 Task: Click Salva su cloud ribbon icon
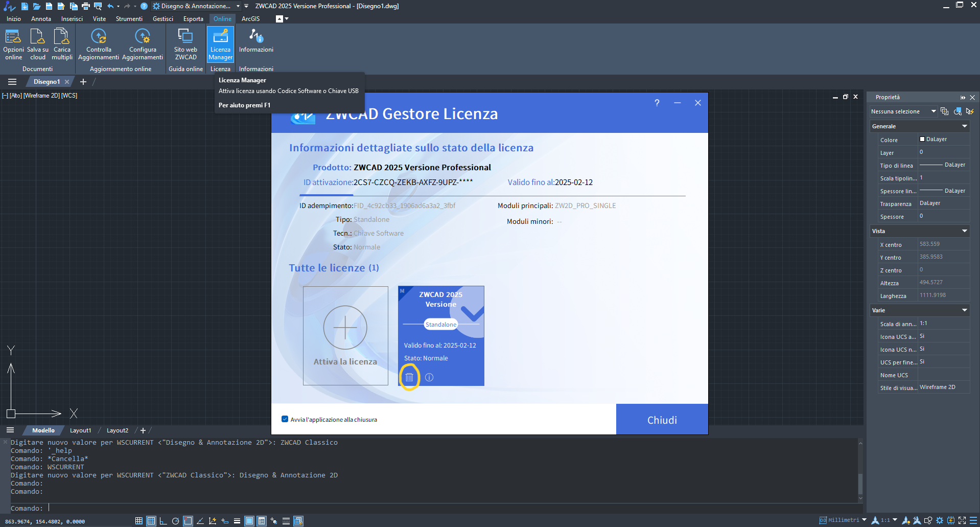pos(38,44)
